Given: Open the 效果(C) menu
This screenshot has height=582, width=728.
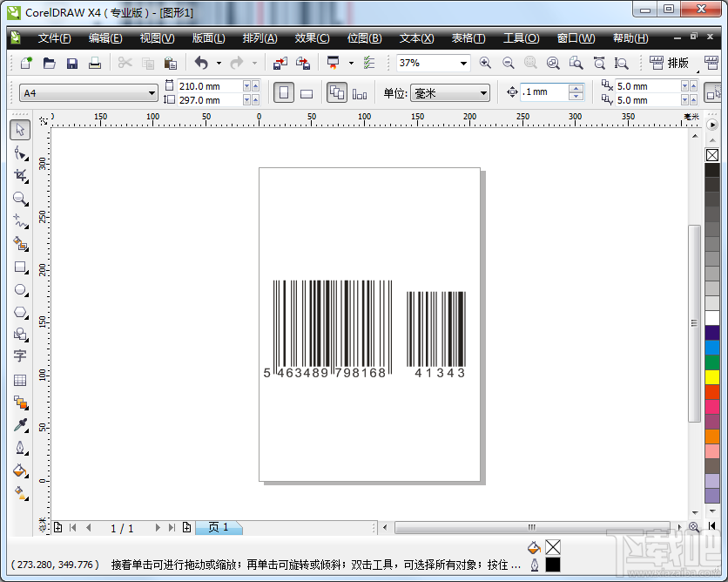Looking at the screenshot, I should [x=312, y=38].
